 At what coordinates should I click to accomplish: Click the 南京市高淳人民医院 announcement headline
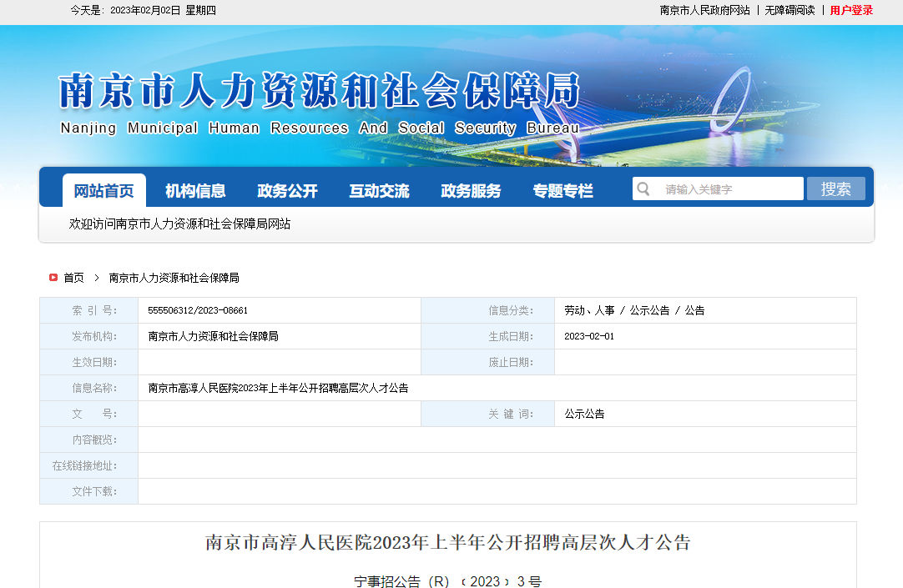[x=448, y=543]
